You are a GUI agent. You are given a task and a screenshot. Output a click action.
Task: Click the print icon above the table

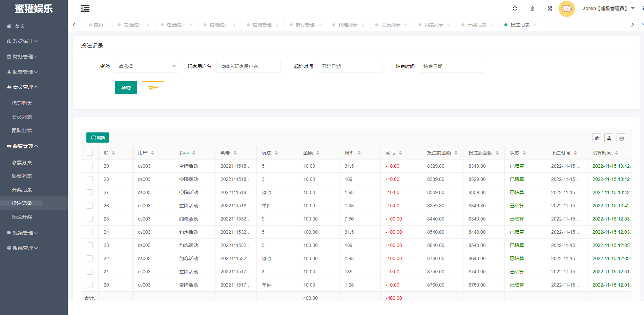pos(621,138)
